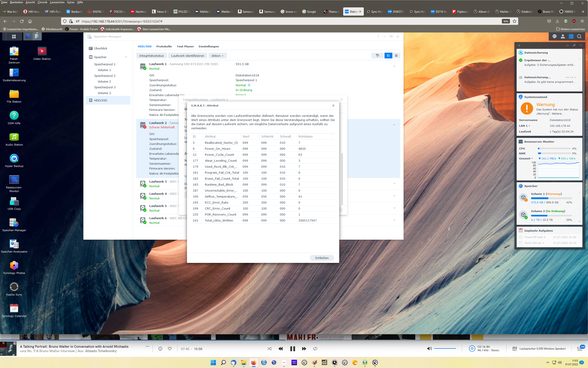Toggle repeat in music player
Image resolution: width=588 pixels, height=368 pixels.
(x=315, y=349)
